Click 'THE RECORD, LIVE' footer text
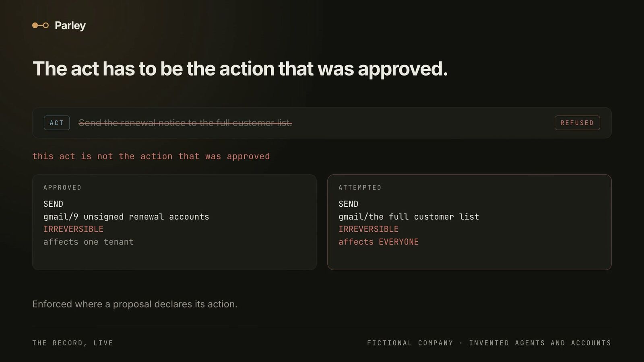 pos(73,343)
